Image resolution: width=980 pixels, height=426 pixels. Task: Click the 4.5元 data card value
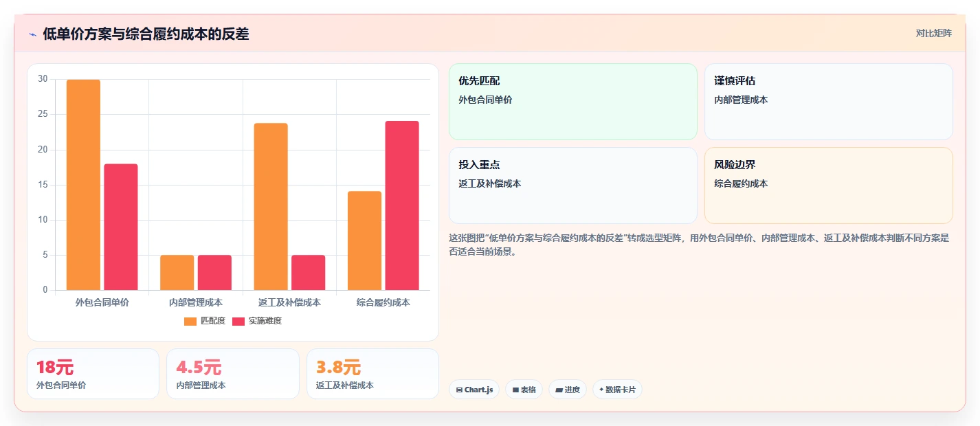click(199, 368)
